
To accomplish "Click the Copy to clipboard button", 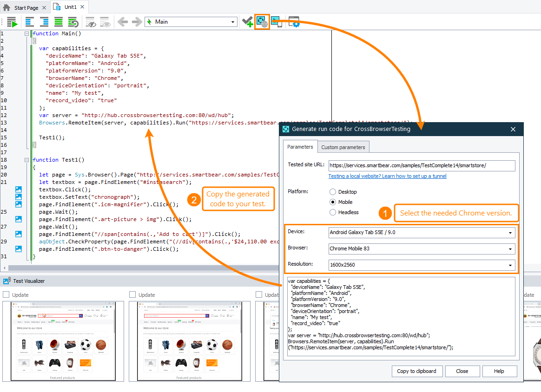I will pos(417,371).
